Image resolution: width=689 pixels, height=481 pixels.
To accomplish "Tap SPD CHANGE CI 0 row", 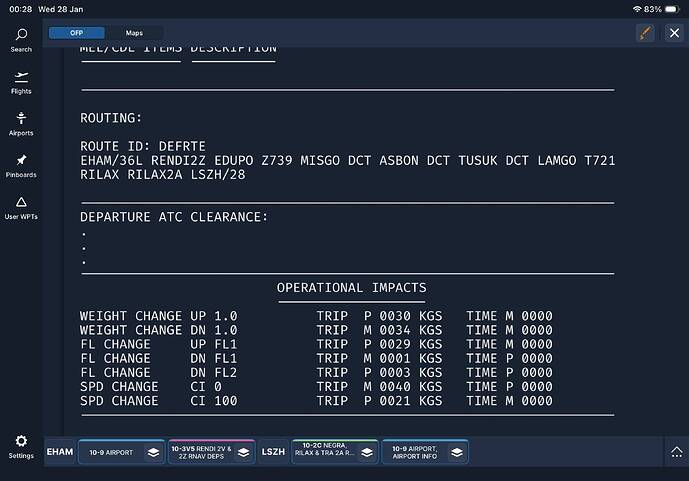I will [x=316, y=387].
